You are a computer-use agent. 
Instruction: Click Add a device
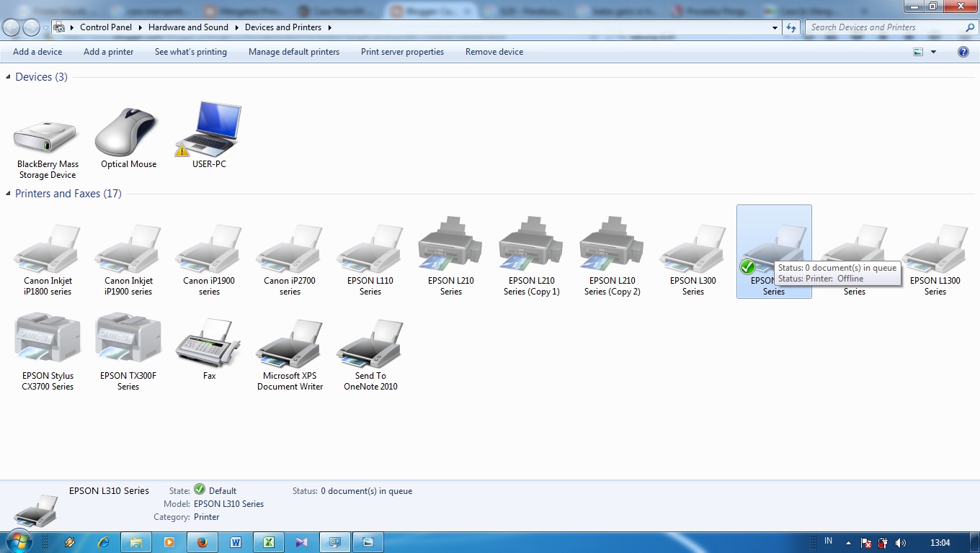tap(37, 52)
